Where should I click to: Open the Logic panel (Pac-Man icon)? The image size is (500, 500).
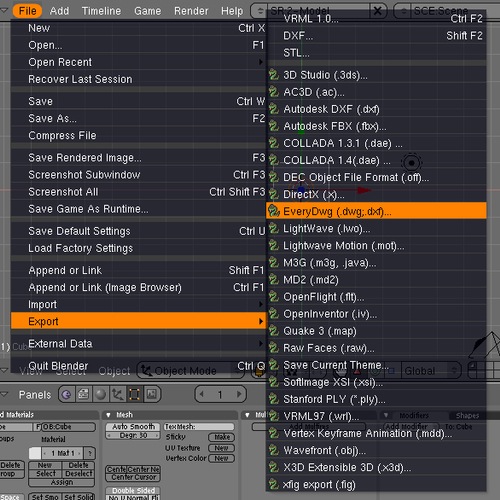coord(67,395)
